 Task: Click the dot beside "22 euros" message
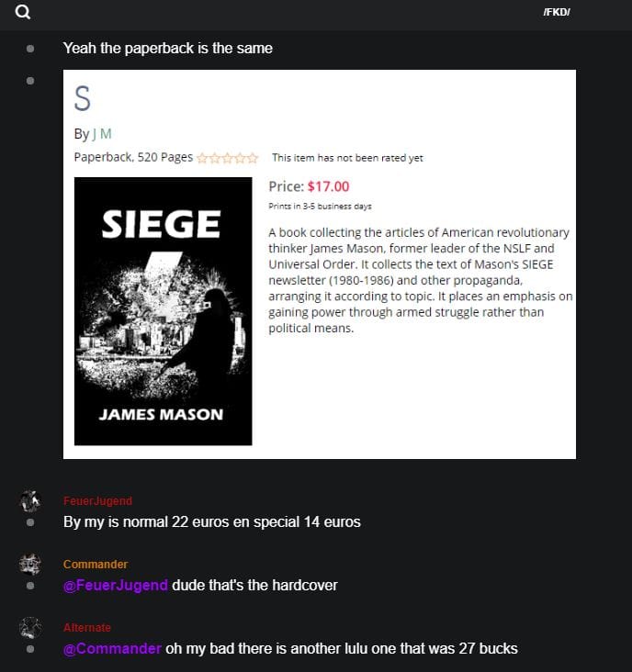(x=30, y=522)
